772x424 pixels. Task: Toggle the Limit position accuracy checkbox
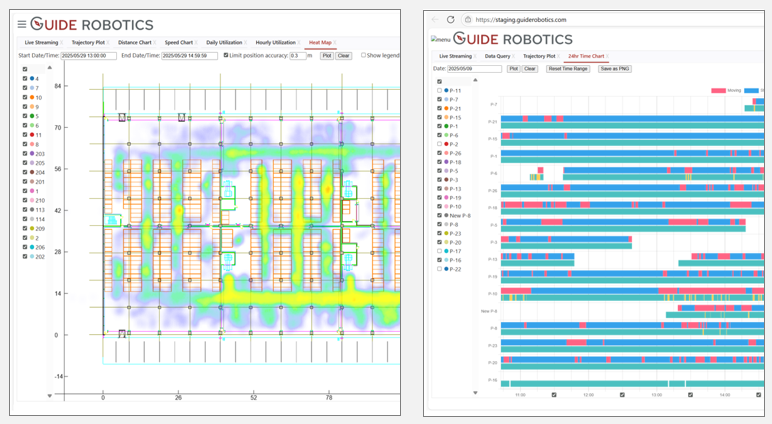coord(227,56)
